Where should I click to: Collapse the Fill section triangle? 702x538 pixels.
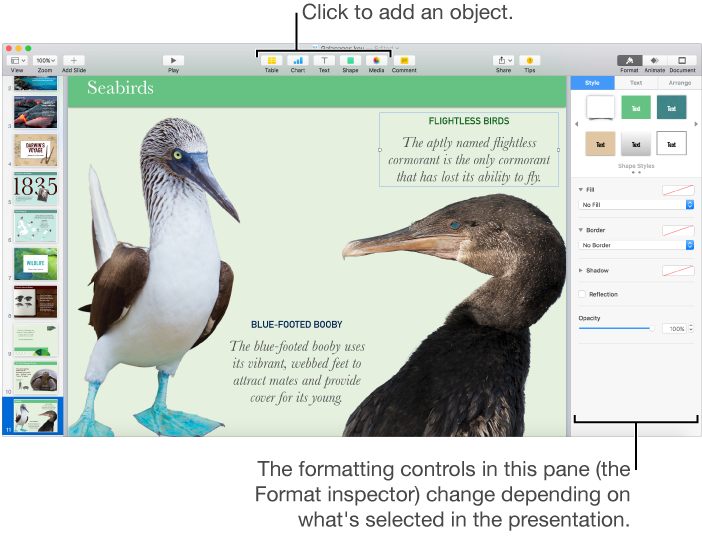pos(581,190)
